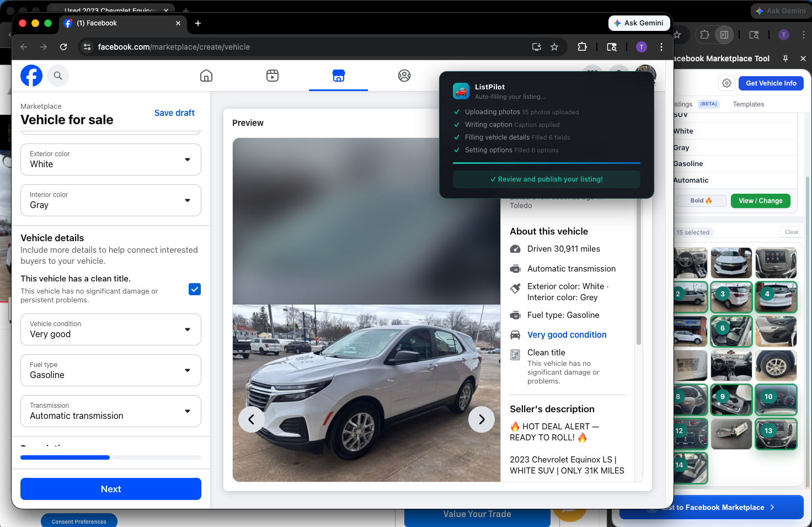Viewport: 812px width, 527px height.
Task: Reload the Facebook page
Action: click(x=63, y=47)
